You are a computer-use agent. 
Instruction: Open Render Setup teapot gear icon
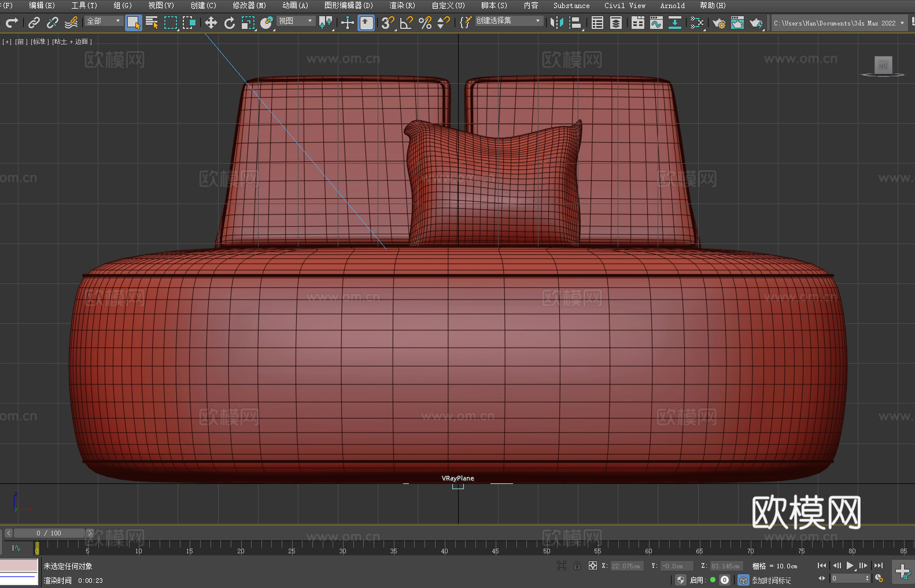719,23
